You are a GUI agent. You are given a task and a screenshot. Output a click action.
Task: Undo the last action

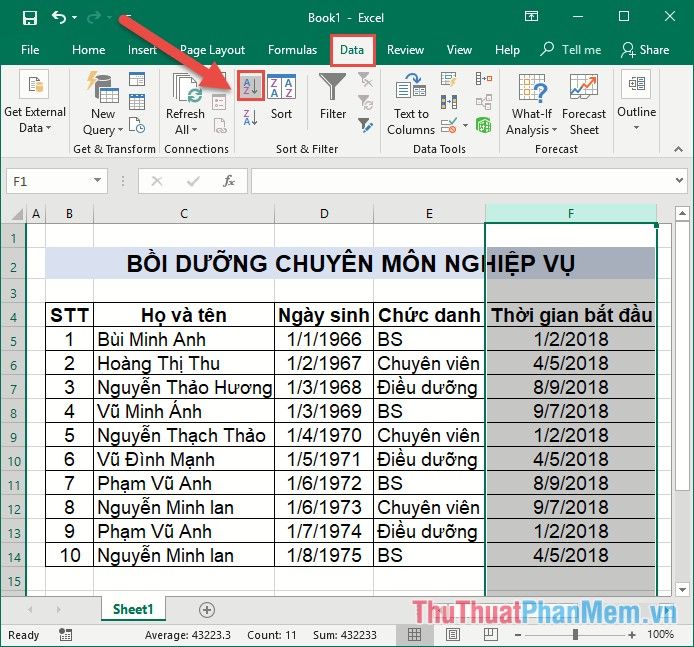59,17
